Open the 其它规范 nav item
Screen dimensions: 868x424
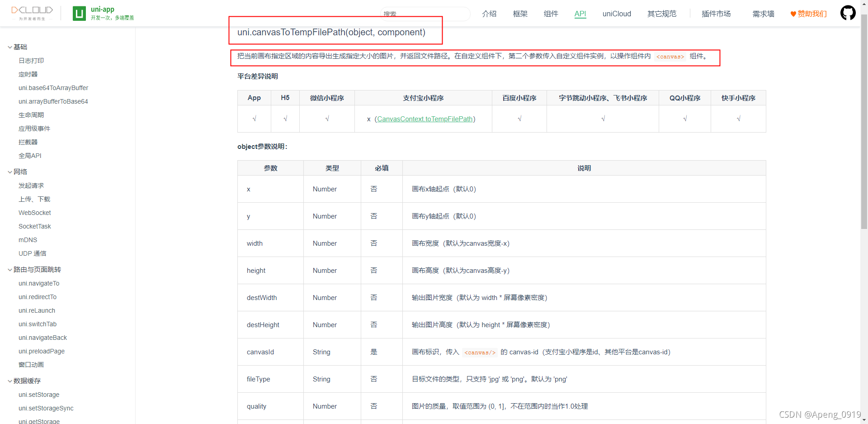pos(662,14)
